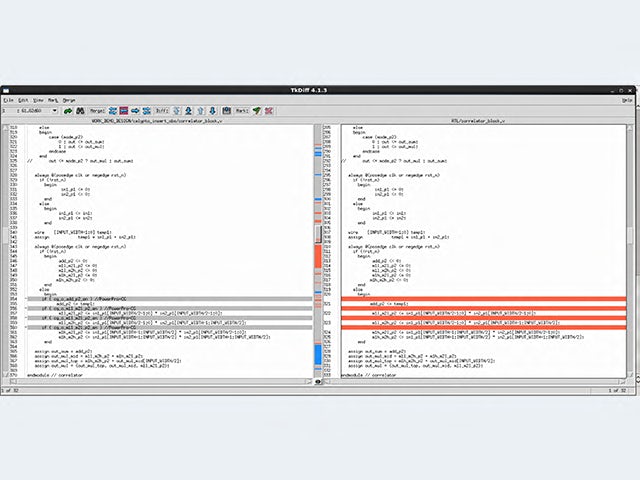
Task: Click the center current diff icon
Action: tap(227, 111)
